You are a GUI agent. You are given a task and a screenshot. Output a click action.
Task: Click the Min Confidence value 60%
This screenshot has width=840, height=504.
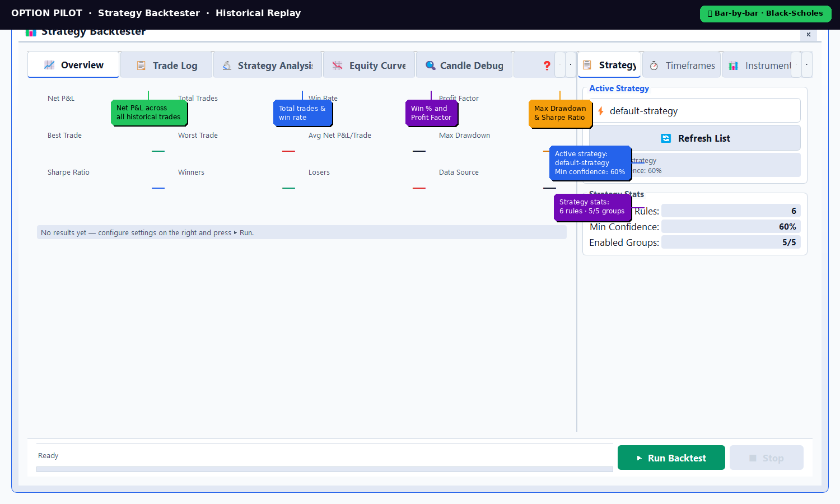coord(731,226)
